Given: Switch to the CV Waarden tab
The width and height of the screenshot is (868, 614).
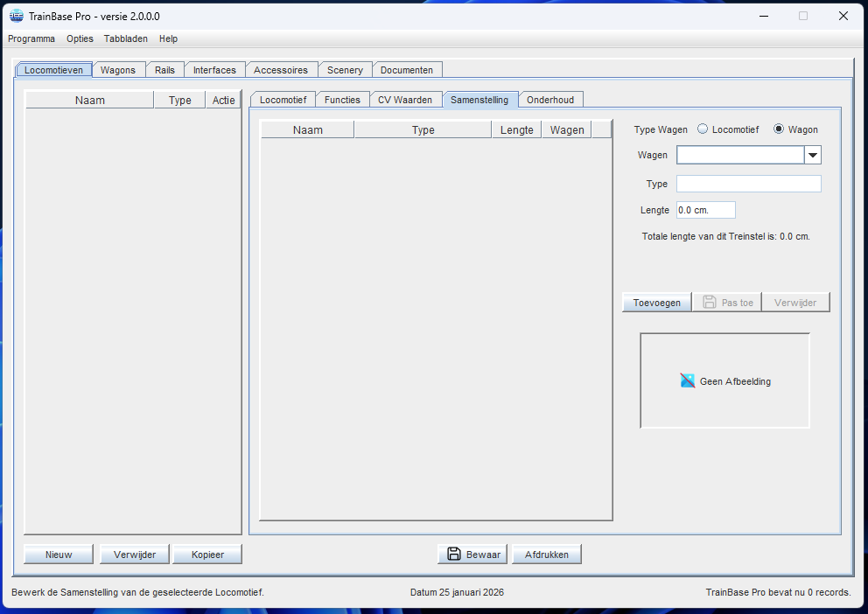Looking at the screenshot, I should [405, 100].
